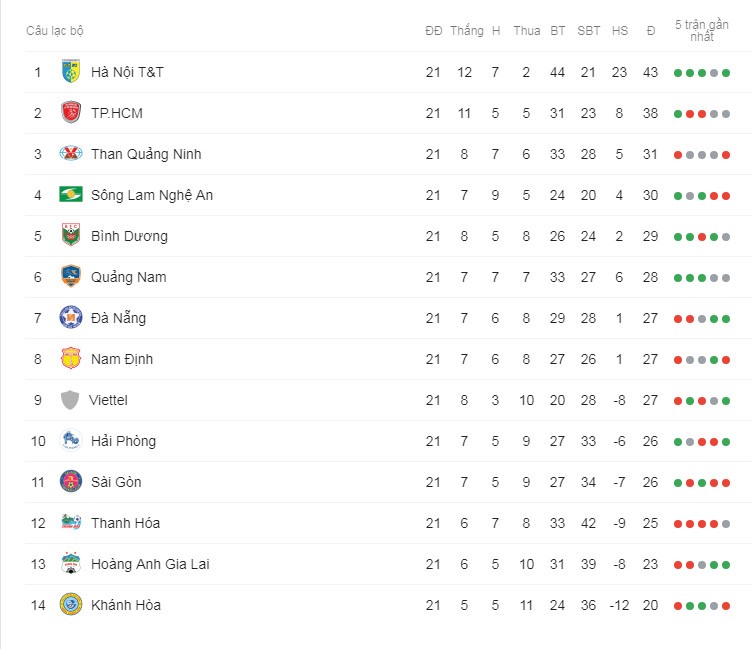Screen dimensions: 753x649
Task: Open the Nam Định team link
Action: click(x=122, y=359)
